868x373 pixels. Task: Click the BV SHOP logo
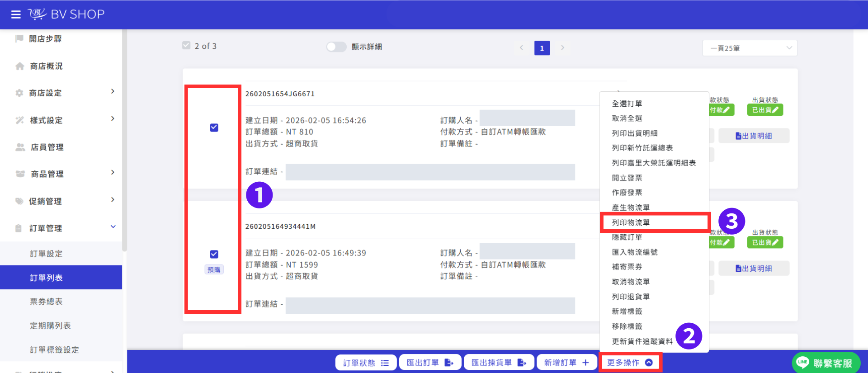[x=66, y=14]
